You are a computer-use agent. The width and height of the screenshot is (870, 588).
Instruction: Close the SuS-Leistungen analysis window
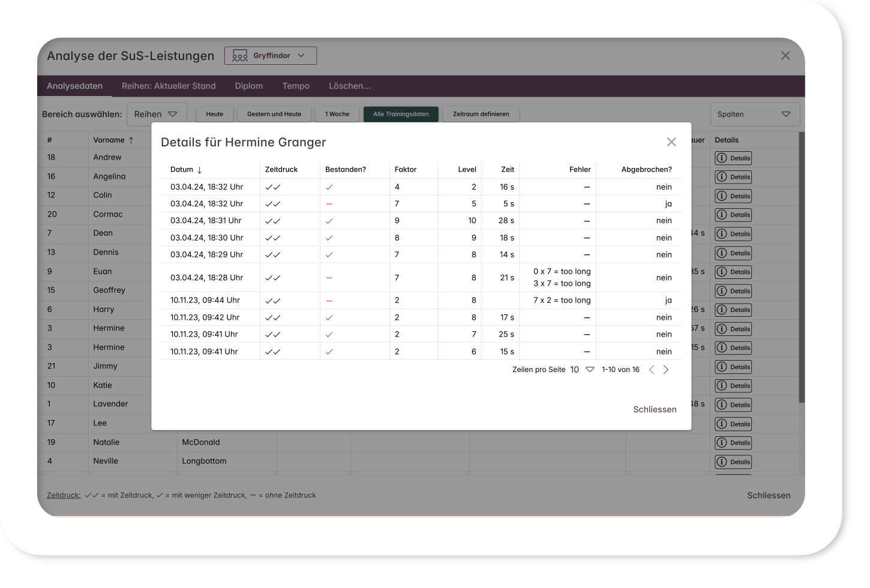(785, 56)
